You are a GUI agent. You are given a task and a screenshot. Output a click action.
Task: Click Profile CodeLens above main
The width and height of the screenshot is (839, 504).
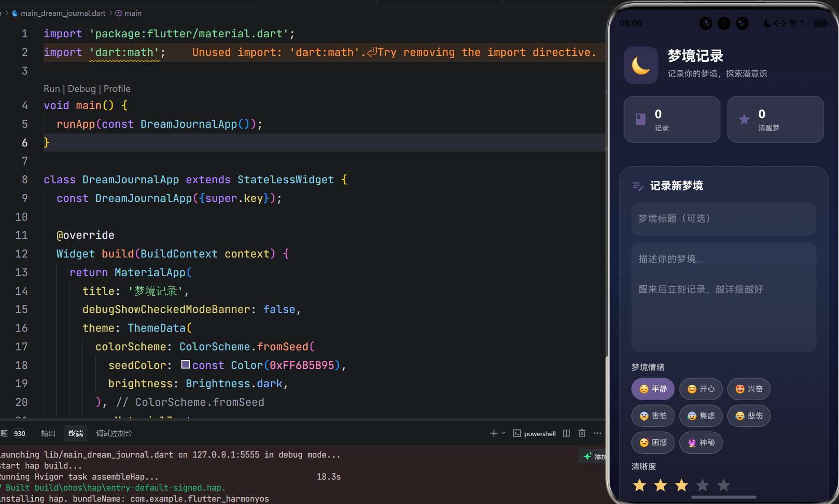pyautogui.click(x=117, y=89)
